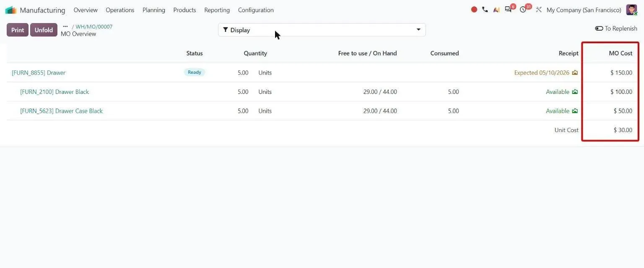Open the phone/VoIP icon

pyautogui.click(x=485, y=10)
